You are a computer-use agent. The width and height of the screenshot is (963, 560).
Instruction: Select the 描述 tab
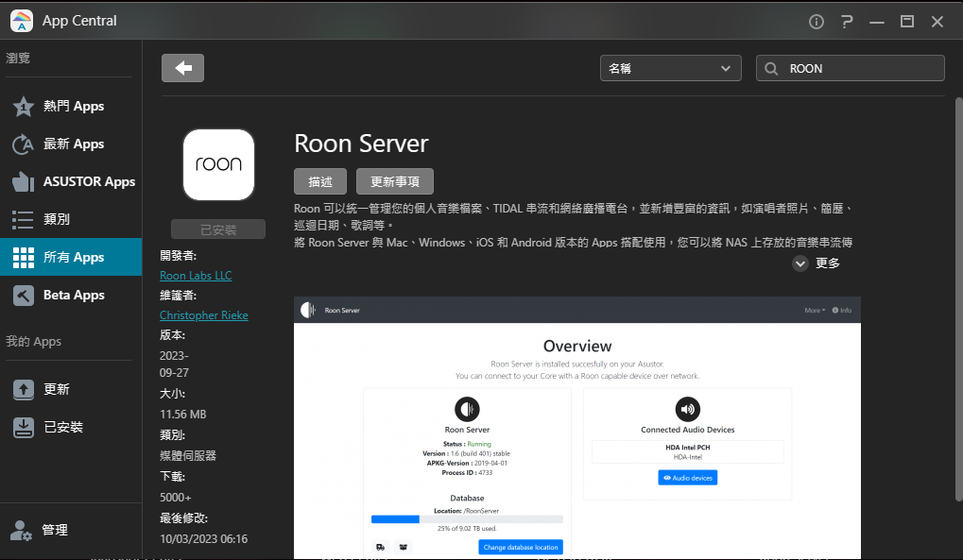320,181
